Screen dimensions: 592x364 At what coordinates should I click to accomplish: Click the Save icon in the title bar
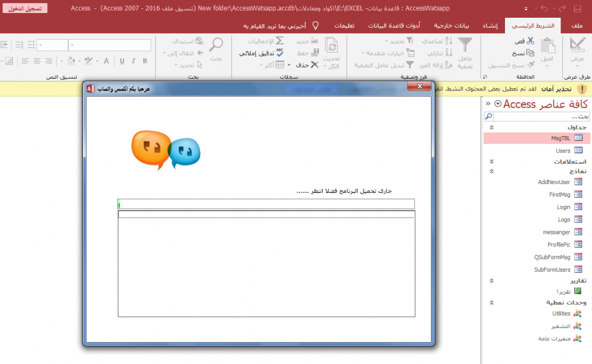click(577, 8)
